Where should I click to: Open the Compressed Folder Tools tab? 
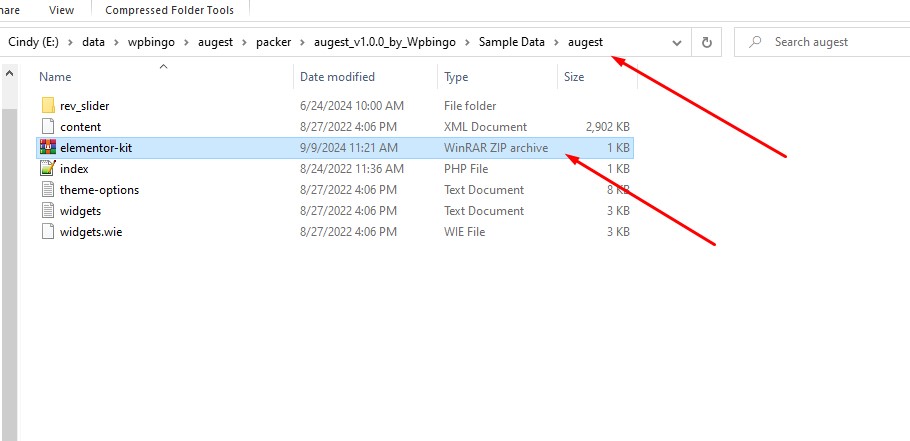pyautogui.click(x=169, y=10)
